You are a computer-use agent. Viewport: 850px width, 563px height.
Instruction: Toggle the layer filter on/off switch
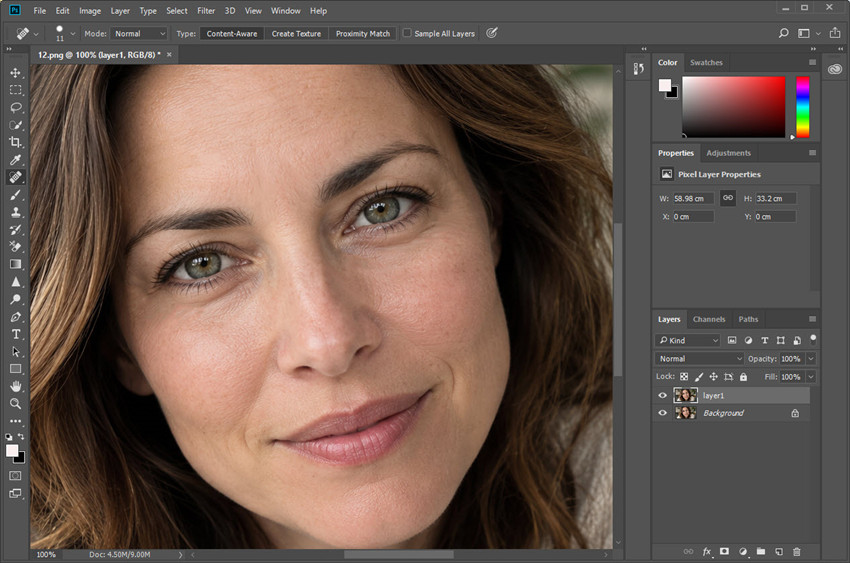813,339
